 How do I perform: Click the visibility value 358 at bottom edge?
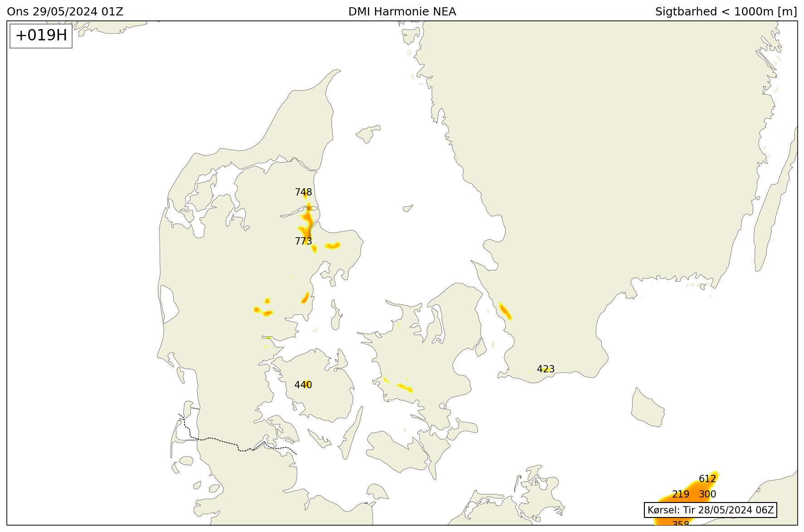(681, 523)
